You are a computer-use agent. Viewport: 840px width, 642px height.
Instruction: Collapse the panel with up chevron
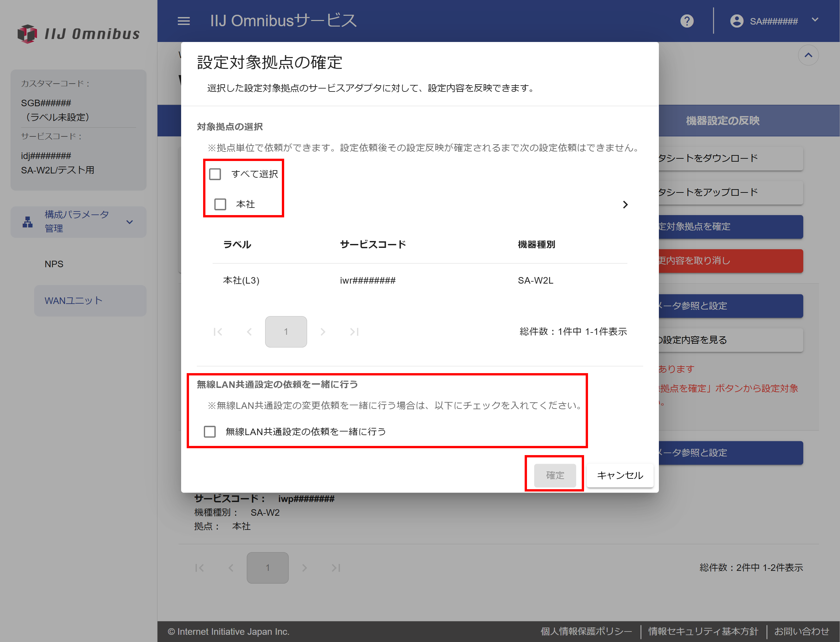coord(808,55)
